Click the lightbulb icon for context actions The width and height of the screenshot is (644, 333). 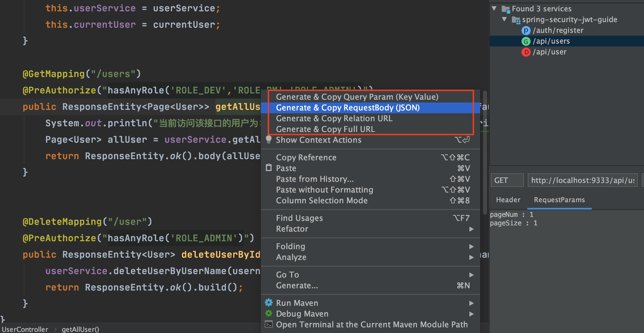(x=269, y=139)
